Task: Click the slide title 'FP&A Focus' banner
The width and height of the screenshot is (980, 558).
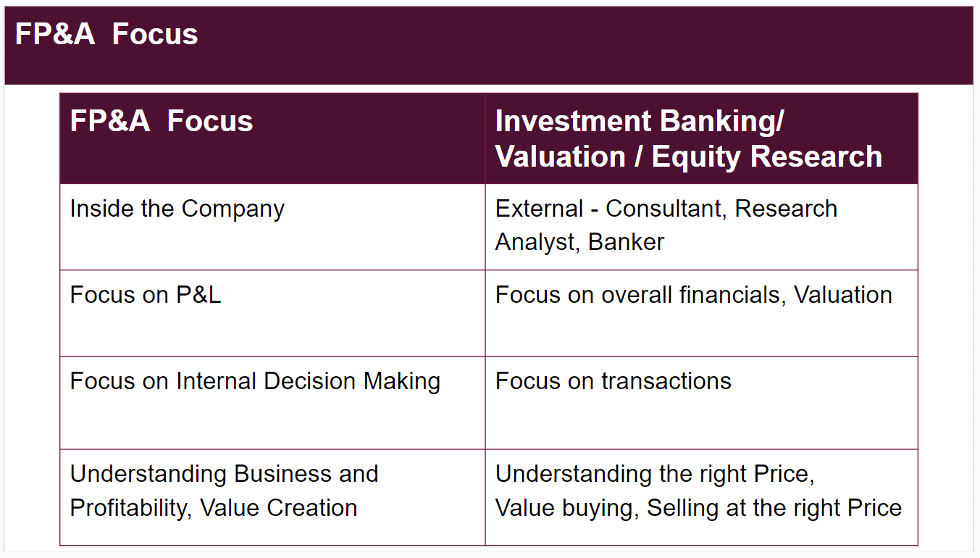Action: [489, 46]
